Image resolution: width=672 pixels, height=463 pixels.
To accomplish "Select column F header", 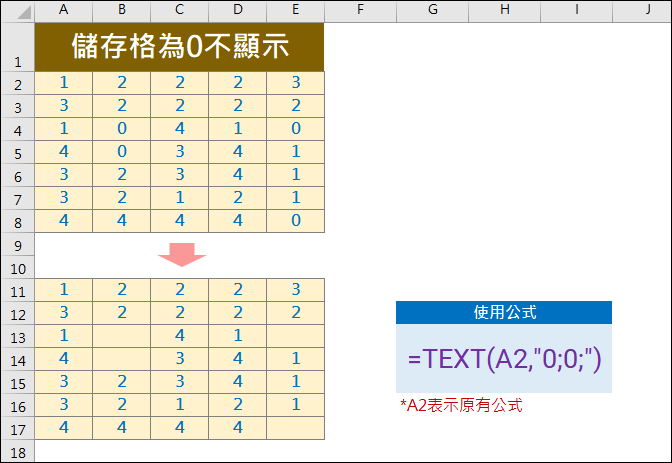I will tap(360, 11).
